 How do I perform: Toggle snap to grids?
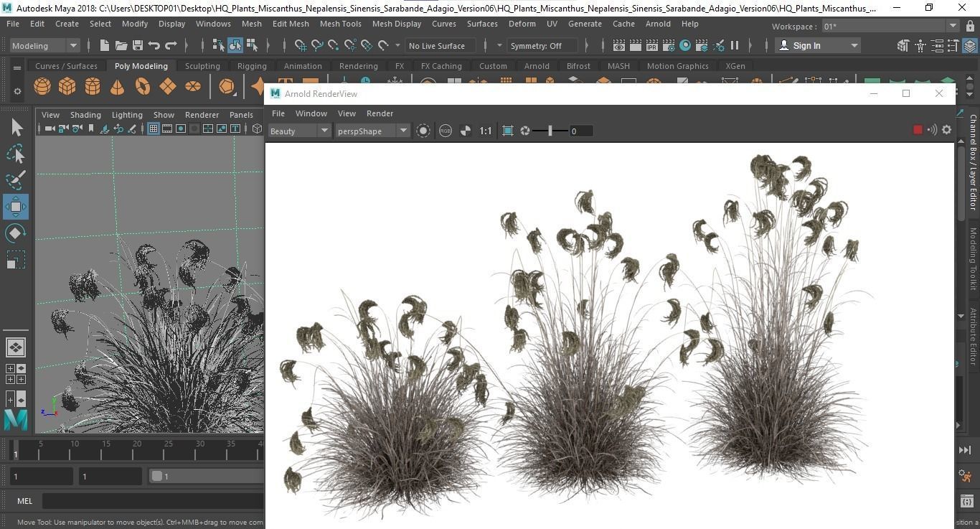click(301, 45)
